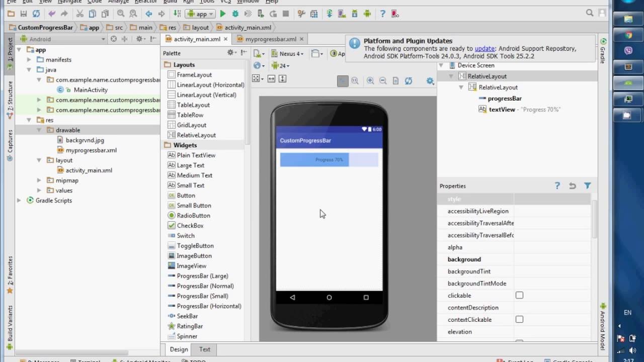This screenshot has height=362, width=644.
Task: Click the Properties restore default arrow icon
Action: pyautogui.click(x=572, y=186)
